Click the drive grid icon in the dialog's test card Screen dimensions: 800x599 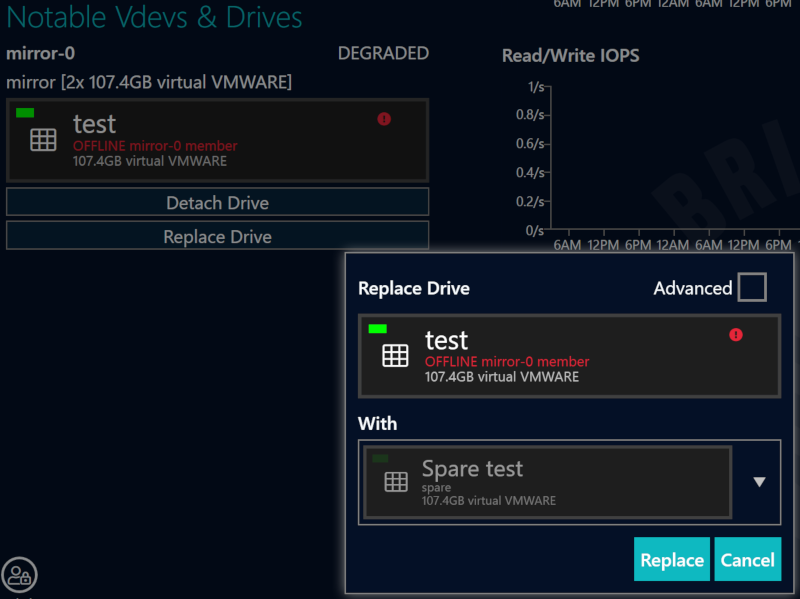pyautogui.click(x=395, y=355)
